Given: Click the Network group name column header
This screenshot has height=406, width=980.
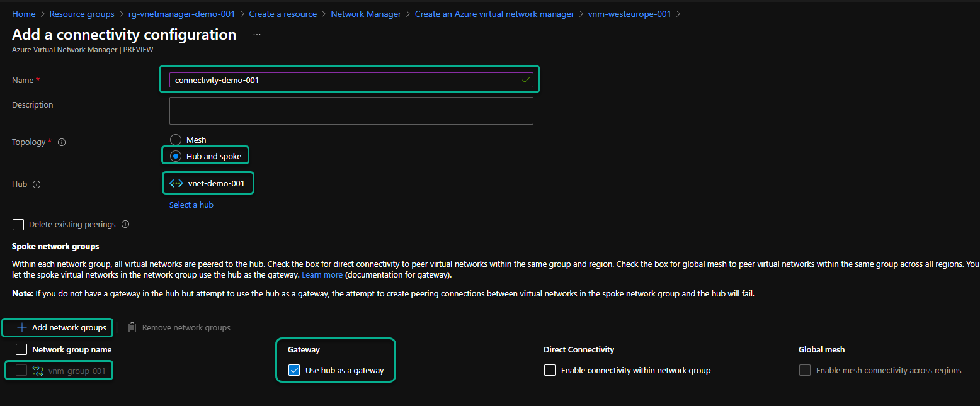Looking at the screenshot, I should tap(72, 349).
